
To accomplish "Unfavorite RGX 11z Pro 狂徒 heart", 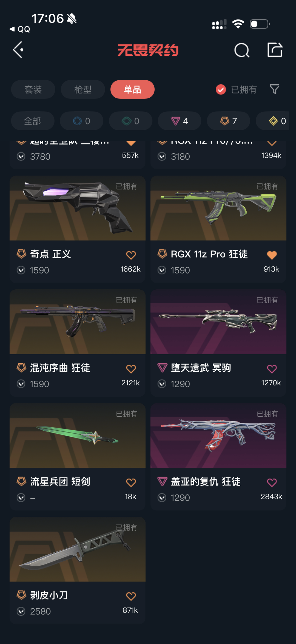I will click(272, 255).
